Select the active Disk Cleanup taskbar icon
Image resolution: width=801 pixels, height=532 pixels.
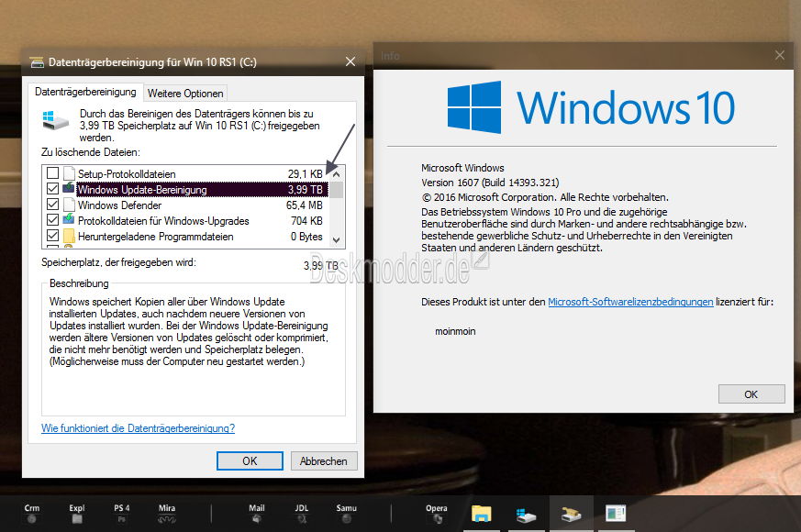571,515
